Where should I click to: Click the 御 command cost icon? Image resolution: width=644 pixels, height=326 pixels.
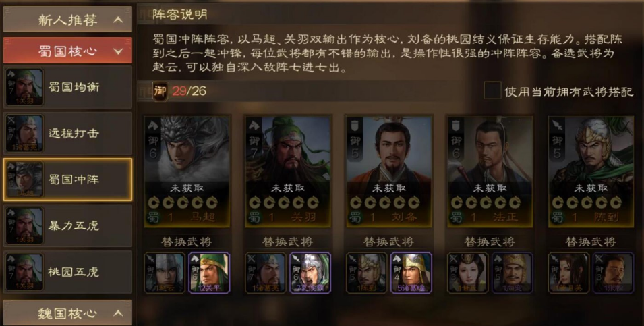pyautogui.click(x=160, y=91)
